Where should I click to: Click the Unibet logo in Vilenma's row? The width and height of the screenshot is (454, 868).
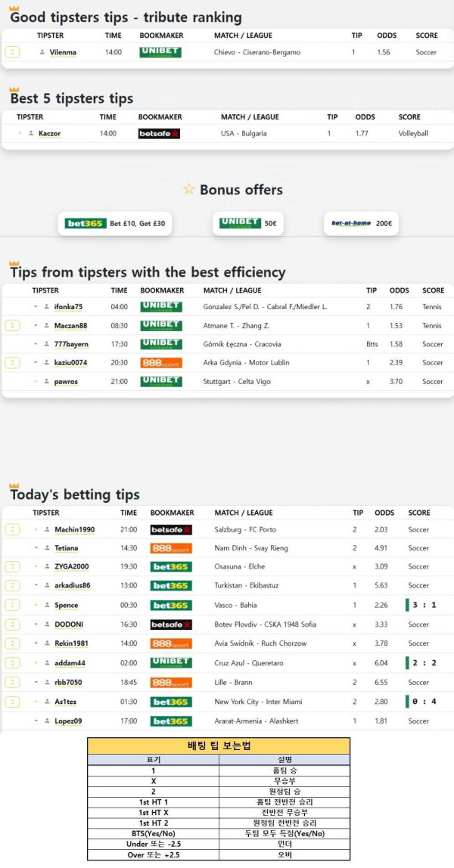tap(160, 52)
